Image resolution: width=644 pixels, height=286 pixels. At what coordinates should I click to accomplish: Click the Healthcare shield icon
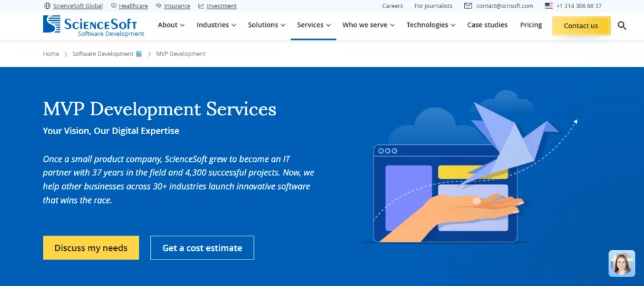[x=114, y=6]
